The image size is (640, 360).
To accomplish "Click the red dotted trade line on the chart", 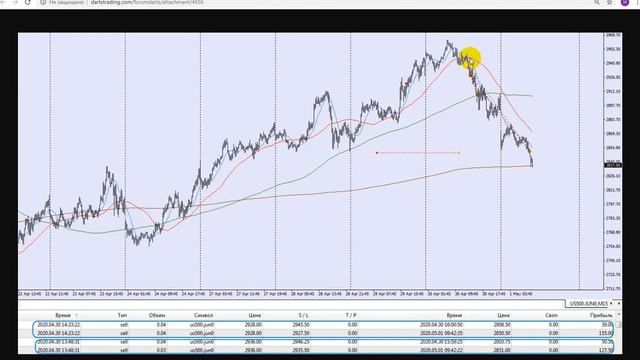I will coord(418,153).
